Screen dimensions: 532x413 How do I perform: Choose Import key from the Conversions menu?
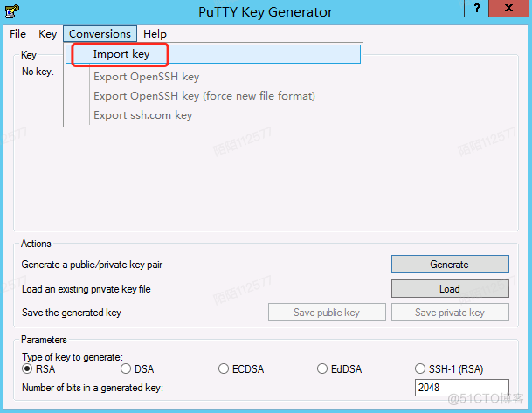tap(121, 54)
